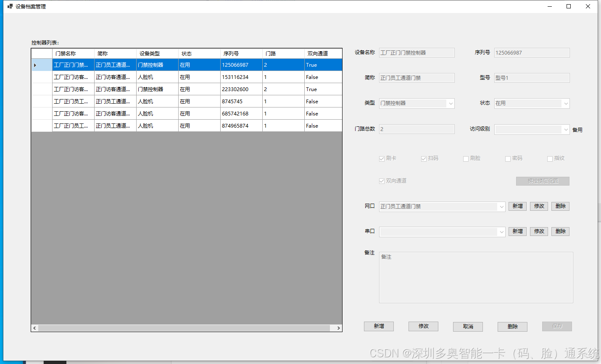Click the app icon in title bar
The width and height of the screenshot is (601, 364).
click(10, 6)
